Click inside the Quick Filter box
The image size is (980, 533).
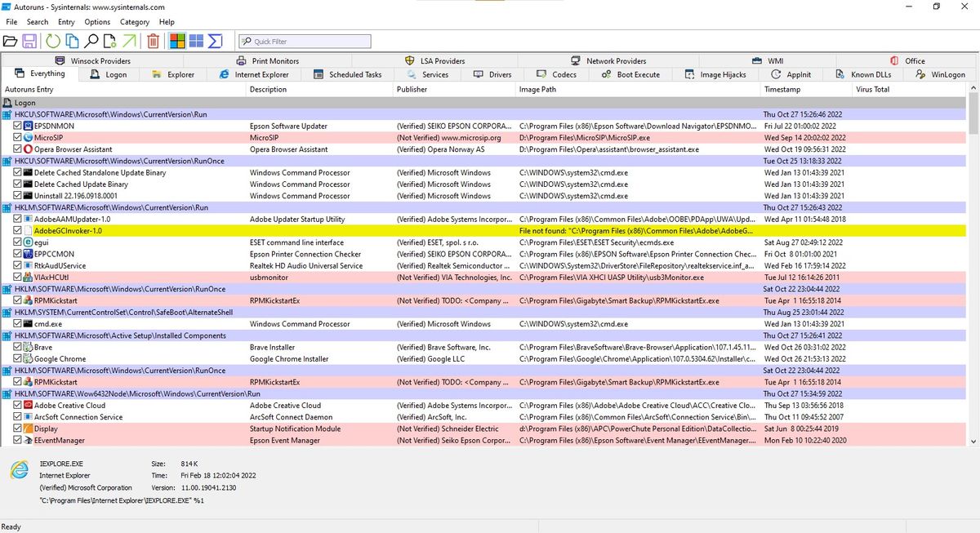point(305,41)
